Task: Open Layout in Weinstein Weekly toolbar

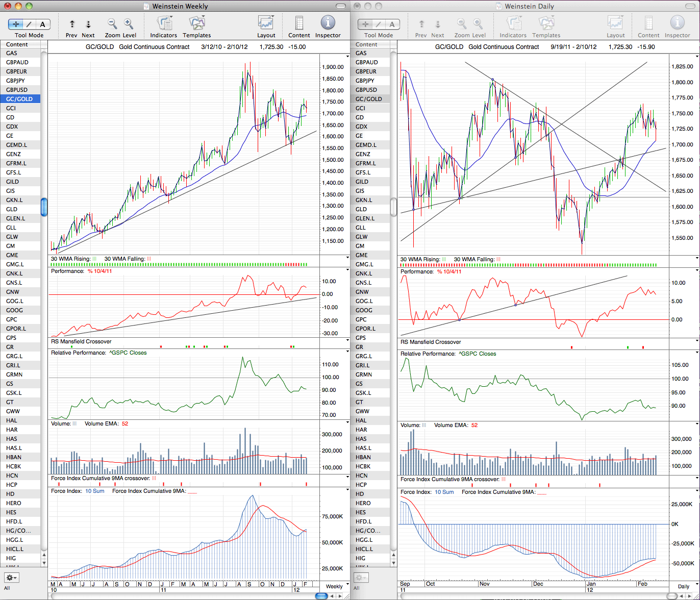Action: (266, 23)
